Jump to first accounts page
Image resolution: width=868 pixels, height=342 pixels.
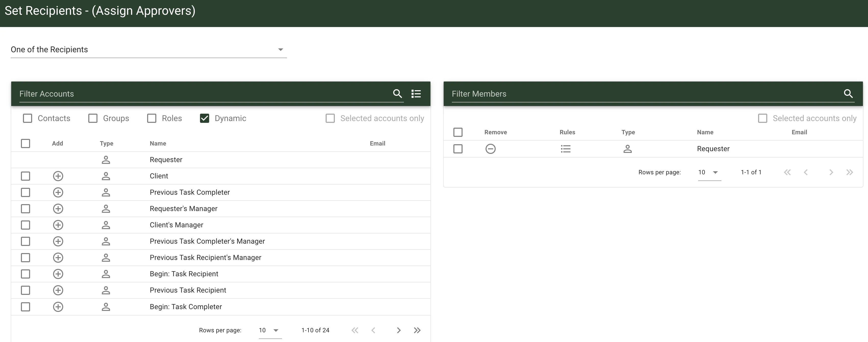[x=355, y=330]
